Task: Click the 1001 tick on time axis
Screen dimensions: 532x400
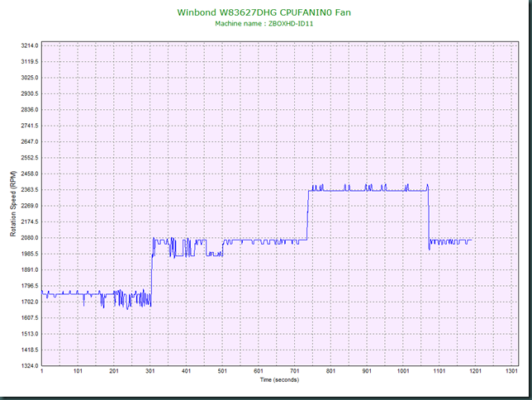Action: click(403, 371)
